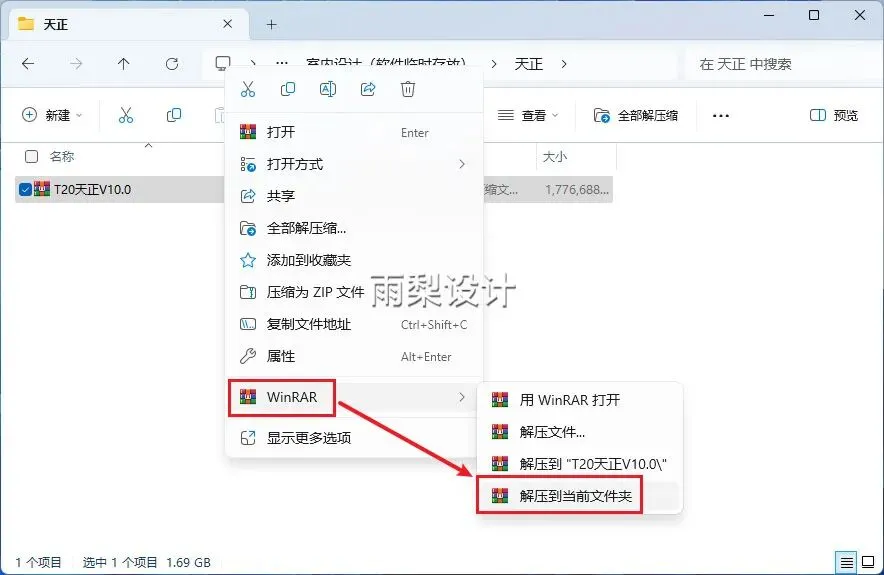Sort by the 名称 column header
The width and height of the screenshot is (884, 575).
(61, 156)
